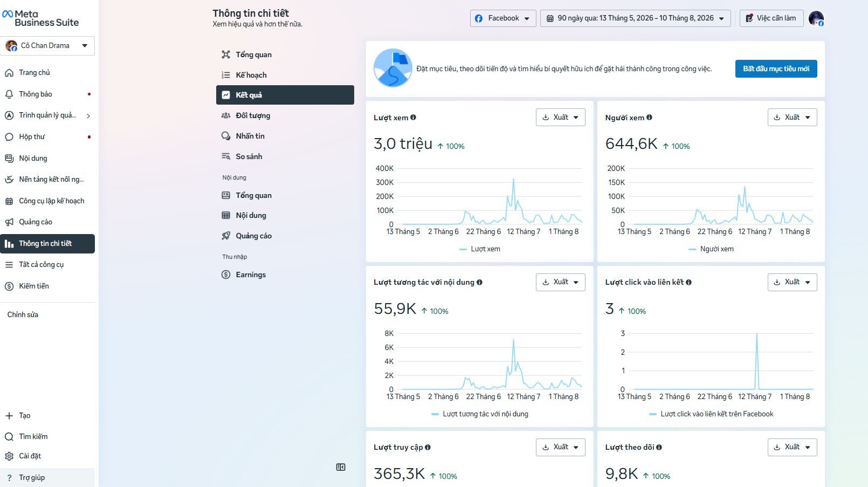Open Cài đặt gear icon

point(9,456)
